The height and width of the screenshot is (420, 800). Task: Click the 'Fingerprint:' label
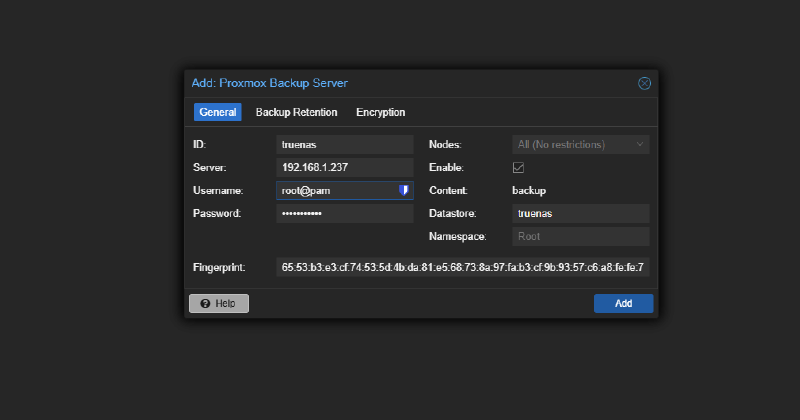point(219,267)
